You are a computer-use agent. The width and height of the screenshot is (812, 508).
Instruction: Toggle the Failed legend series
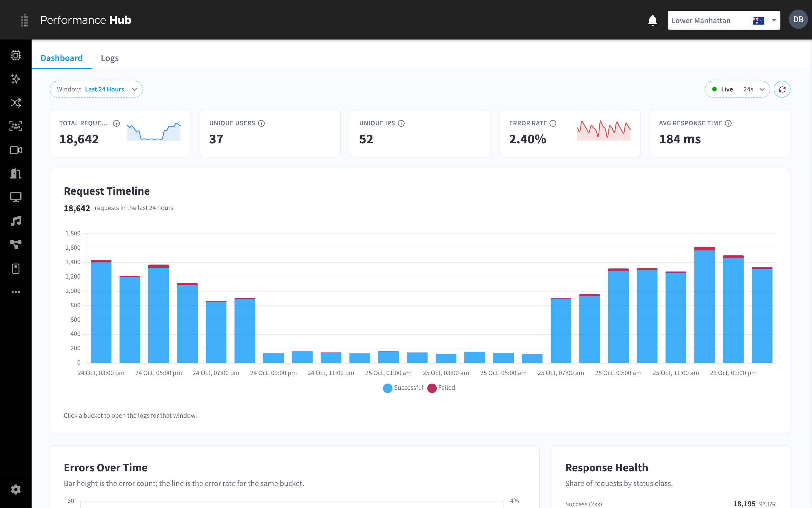tap(441, 388)
